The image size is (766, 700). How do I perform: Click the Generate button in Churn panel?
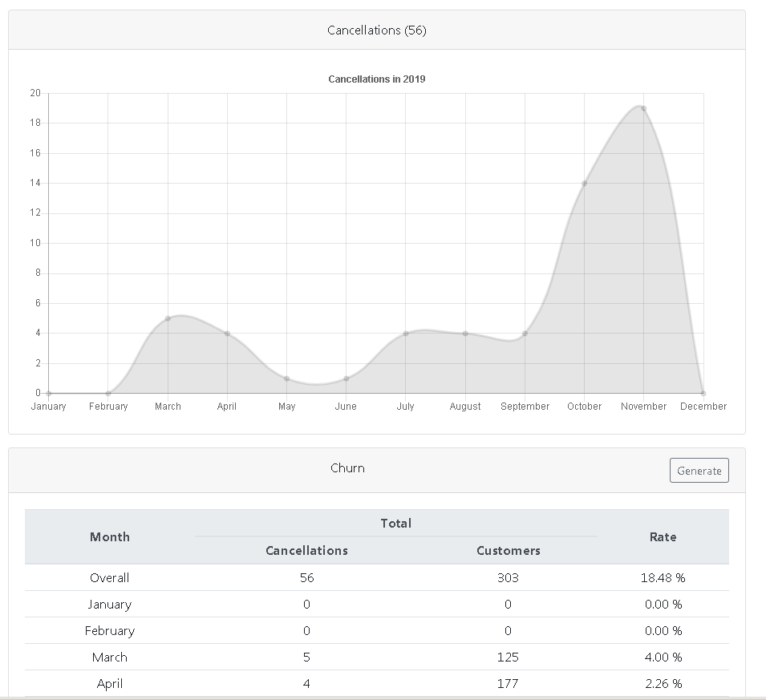(699, 471)
